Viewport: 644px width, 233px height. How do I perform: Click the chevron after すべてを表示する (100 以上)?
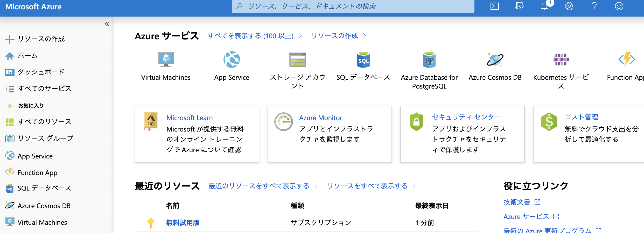(300, 36)
